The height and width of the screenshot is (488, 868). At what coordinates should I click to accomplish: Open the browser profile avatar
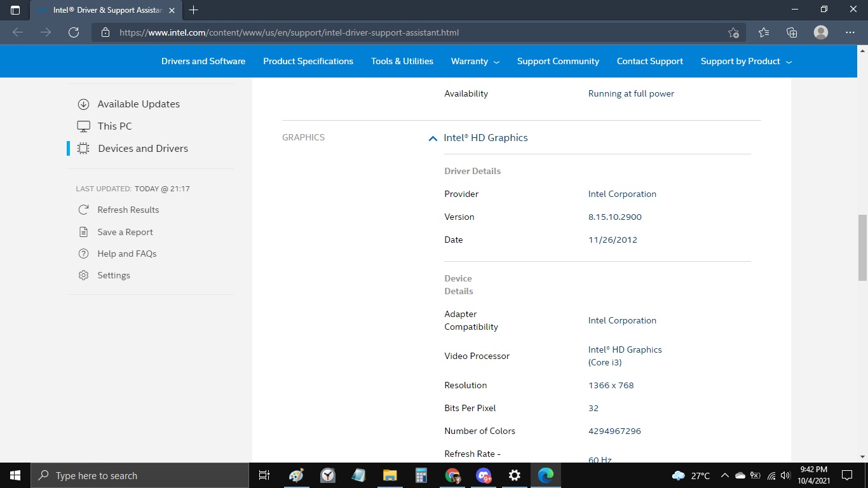(821, 32)
